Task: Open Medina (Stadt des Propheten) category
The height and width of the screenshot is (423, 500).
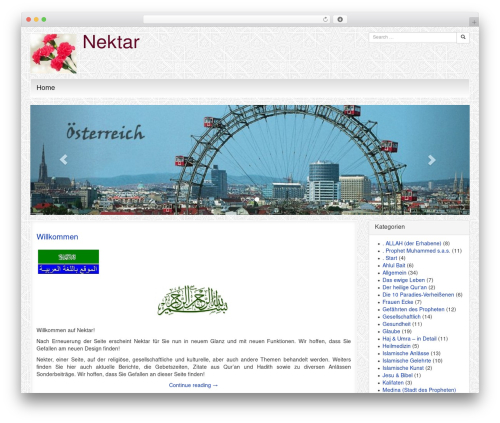Action: coord(419,390)
